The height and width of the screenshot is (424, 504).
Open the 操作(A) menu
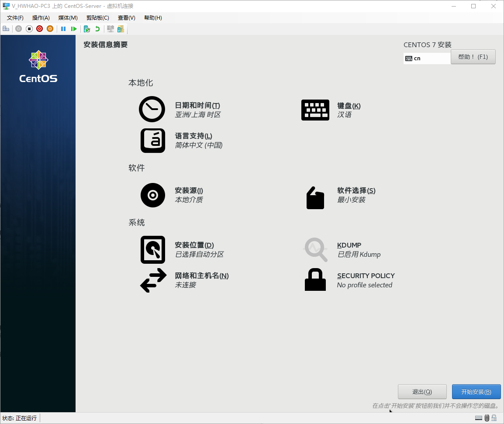click(x=41, y=18)
